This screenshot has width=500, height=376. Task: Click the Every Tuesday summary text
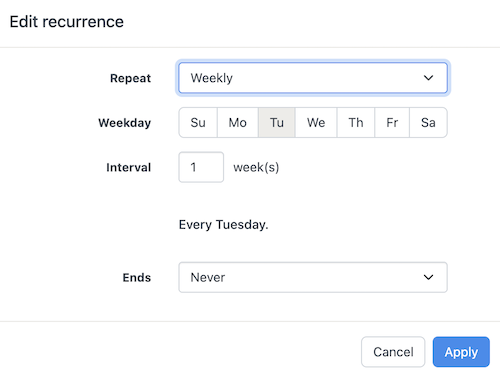tap(223, 225)
